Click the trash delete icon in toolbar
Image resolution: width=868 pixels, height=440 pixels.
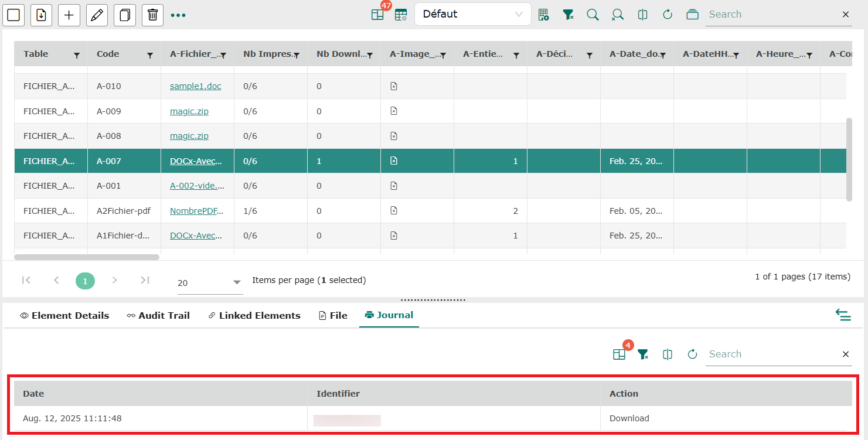152,15
